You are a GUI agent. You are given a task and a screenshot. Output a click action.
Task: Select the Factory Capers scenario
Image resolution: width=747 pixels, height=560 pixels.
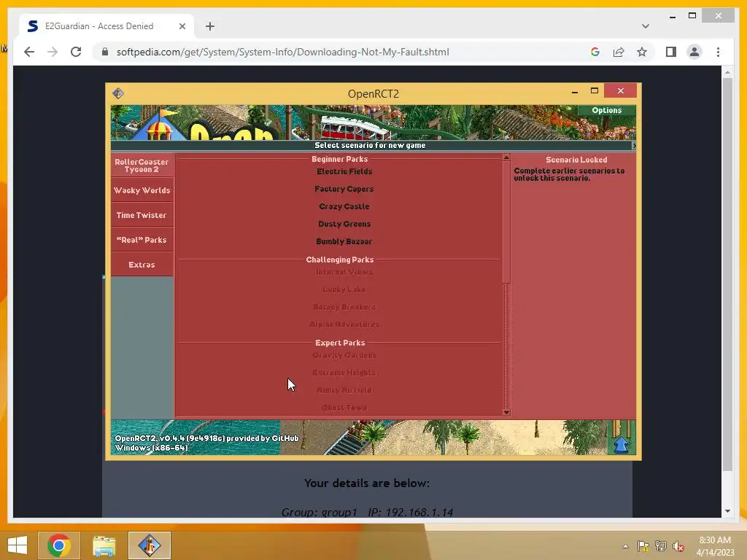[344, 189]
